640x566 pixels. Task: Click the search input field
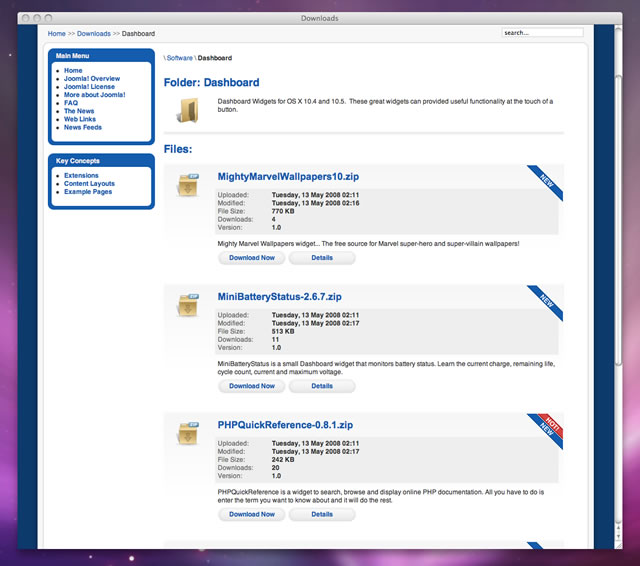(542, 33)
